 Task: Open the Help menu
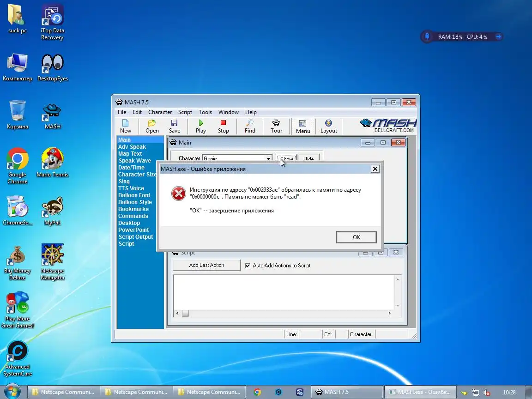point(251,112)
